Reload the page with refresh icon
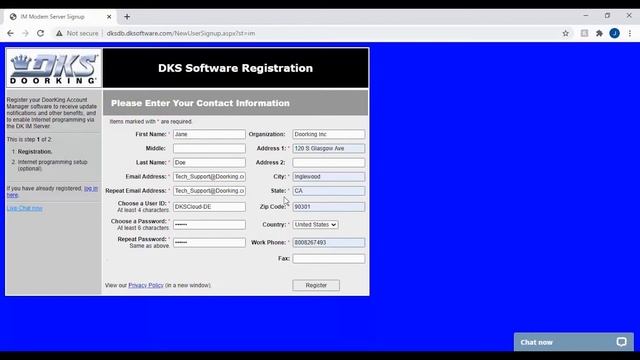 [x=40, y=33]
